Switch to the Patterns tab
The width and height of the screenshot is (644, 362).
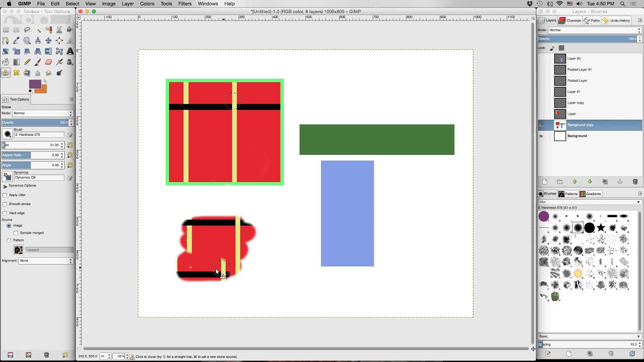tap(568, 194)
